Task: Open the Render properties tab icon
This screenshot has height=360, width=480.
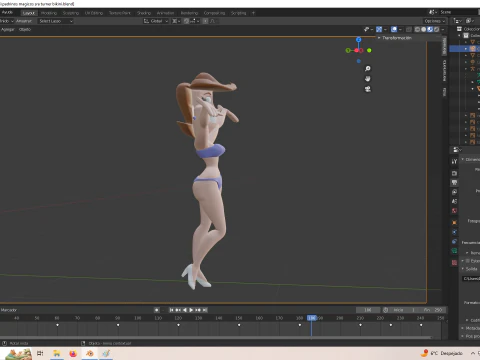Action: click(454, 173)
